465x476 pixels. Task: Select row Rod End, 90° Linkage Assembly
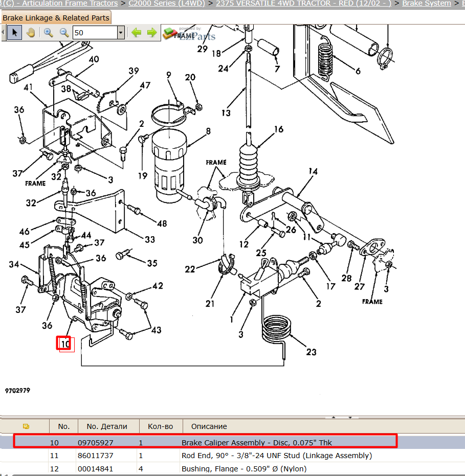point(232,456)
